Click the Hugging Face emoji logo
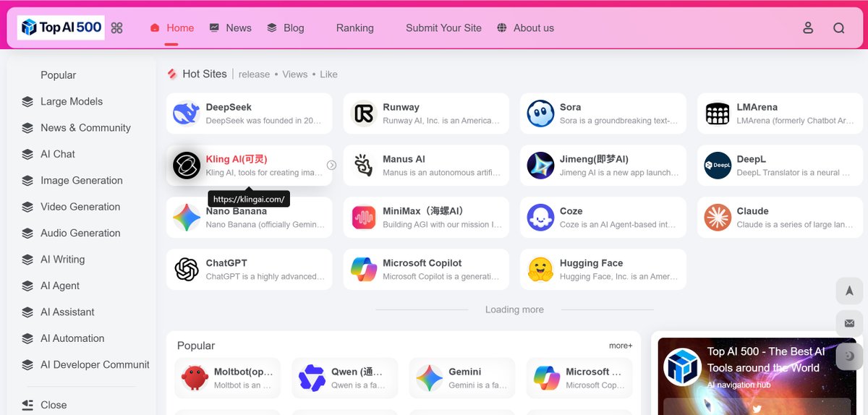The image size is (868, 415). point(540,270)
